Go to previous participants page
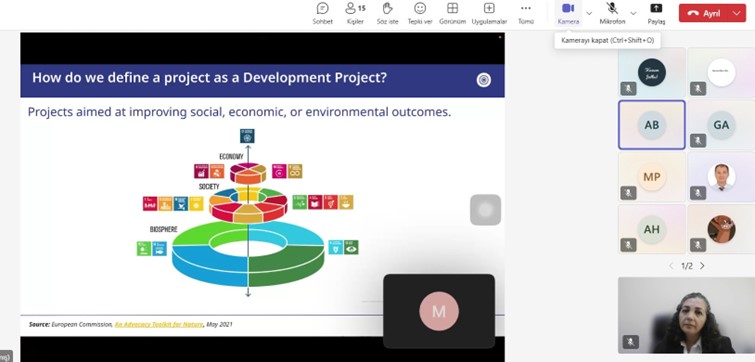Screen dimensions: 755x362 point(672,266)
